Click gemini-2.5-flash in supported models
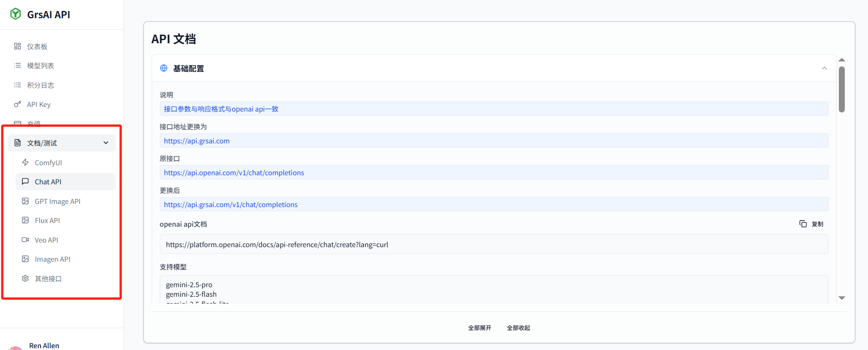 click(191, 294)
